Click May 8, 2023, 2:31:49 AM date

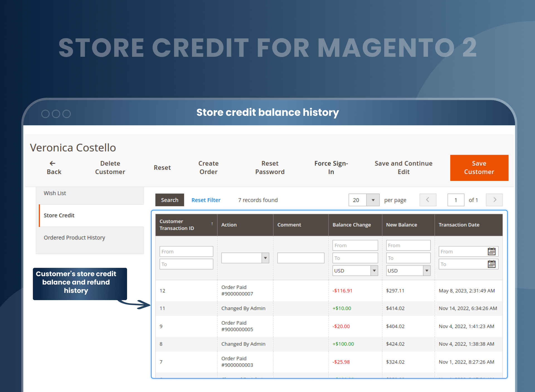pyautogui.click(x=467, y=291)
